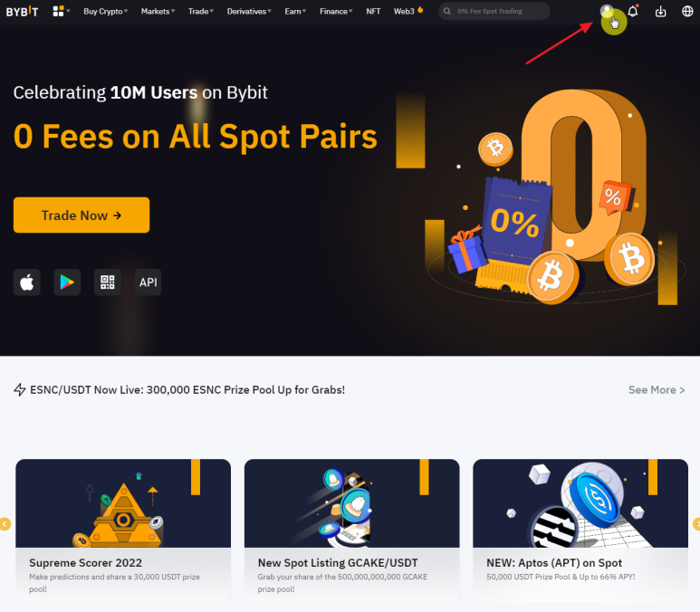Screen dimensions: 700x612
Task: Focus the 0% Fee Spot Trading search field
Action: [x=494, y=11]
